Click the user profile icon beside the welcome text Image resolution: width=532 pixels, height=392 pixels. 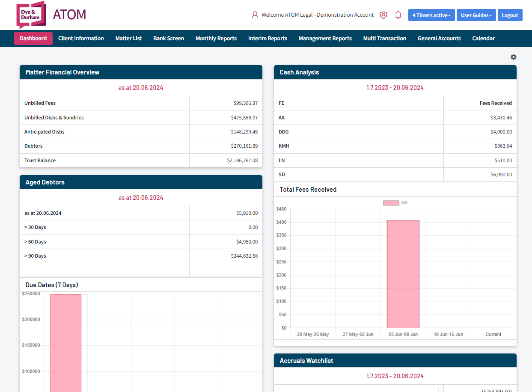click(255, 15)
